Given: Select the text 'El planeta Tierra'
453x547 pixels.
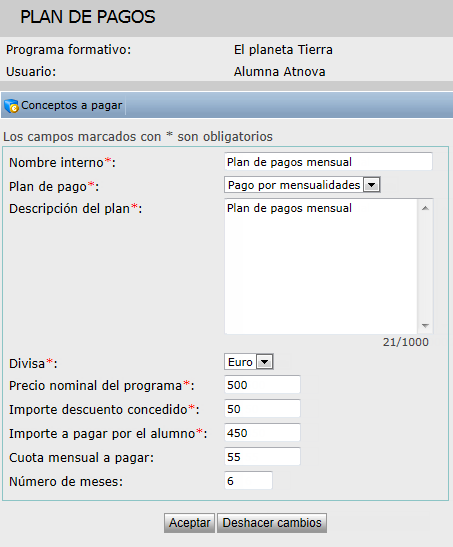Looking at the screenshot, I should click(x=283, y=50).
